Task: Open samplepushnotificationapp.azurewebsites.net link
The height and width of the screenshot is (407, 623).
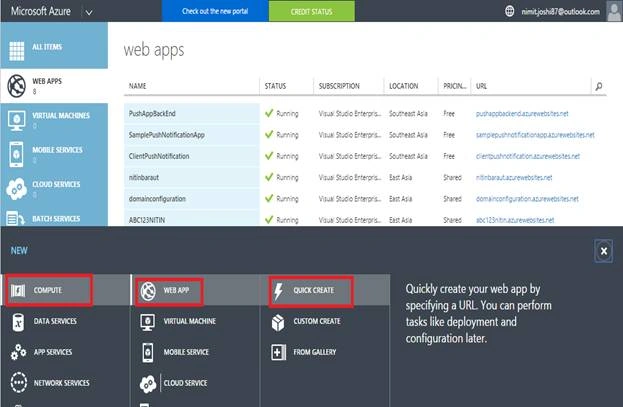Action: (x=535, y=135)
